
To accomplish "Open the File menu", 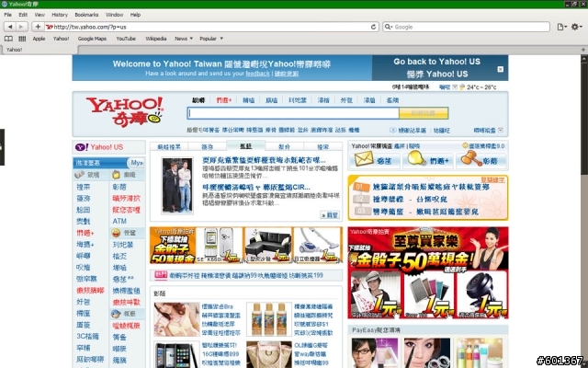I will [8, 15].
